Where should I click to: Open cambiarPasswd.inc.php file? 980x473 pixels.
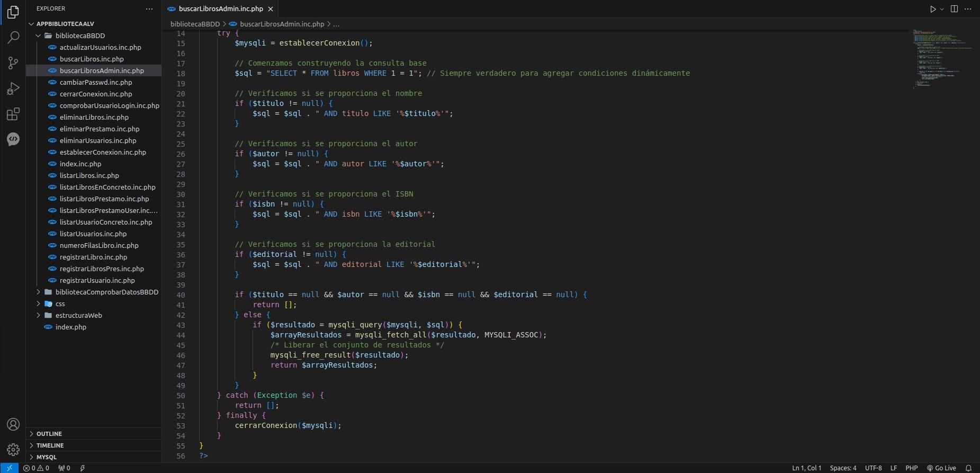(x=94, y=82)
